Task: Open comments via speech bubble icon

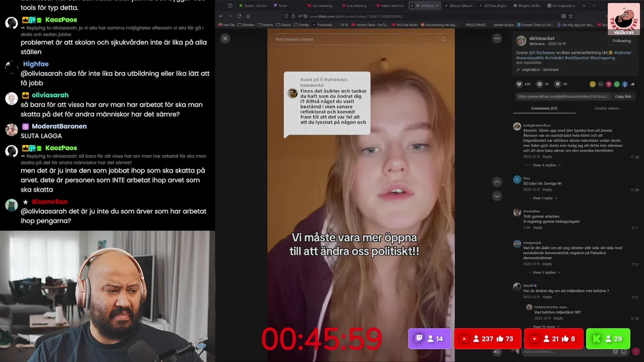Action: click(539, 84)
